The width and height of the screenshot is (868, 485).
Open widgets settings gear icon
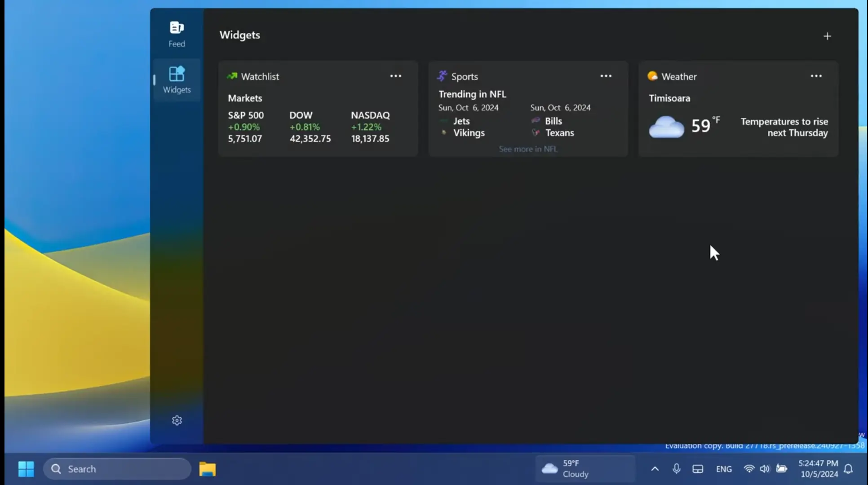pyautogui.click(x=177, y=420)
